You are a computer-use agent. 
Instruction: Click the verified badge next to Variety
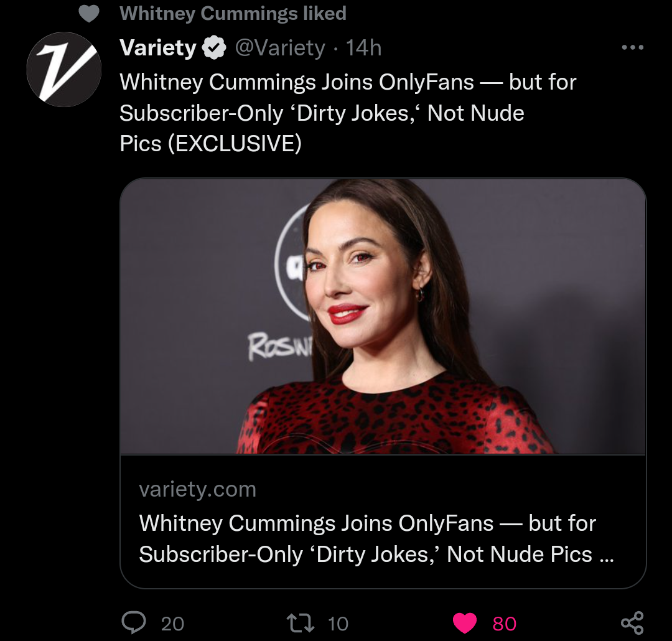pyautogui.click(x=215, y=48)
